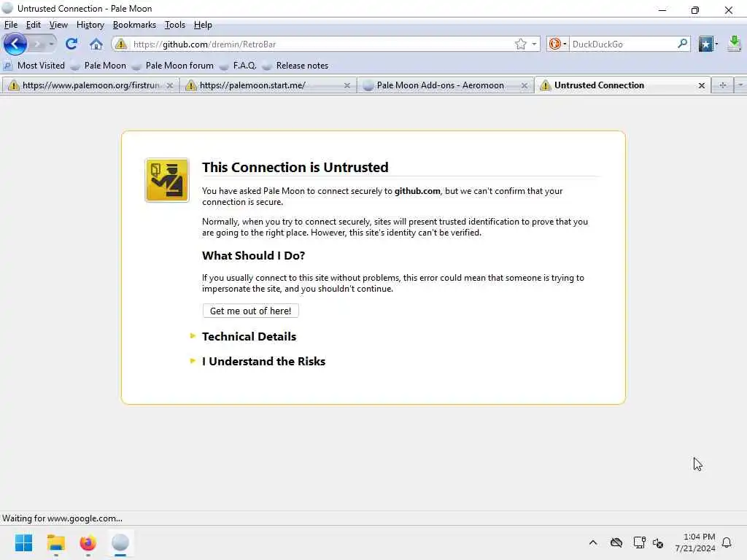Click into the DuckDuckGo search field
Viewport: 747px width, 560px height.
[623, 44]
